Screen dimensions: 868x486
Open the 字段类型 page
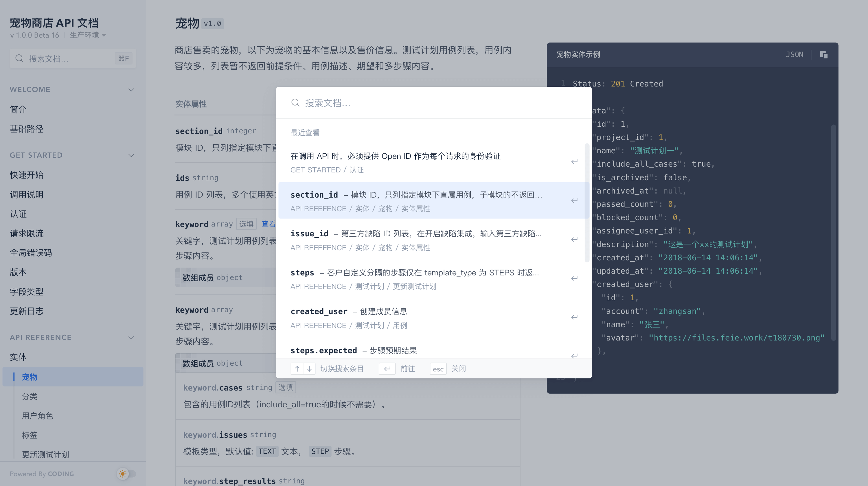tap(27, 292)
